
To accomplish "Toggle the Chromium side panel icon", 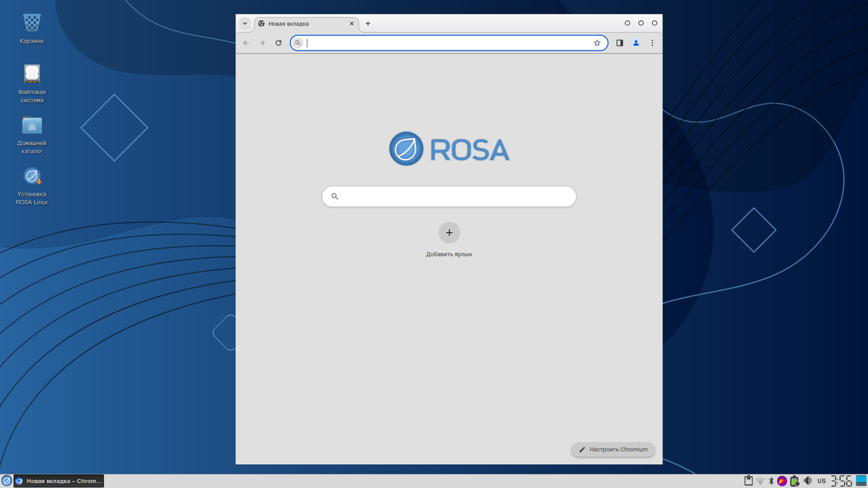I will (x=619, y=43).
